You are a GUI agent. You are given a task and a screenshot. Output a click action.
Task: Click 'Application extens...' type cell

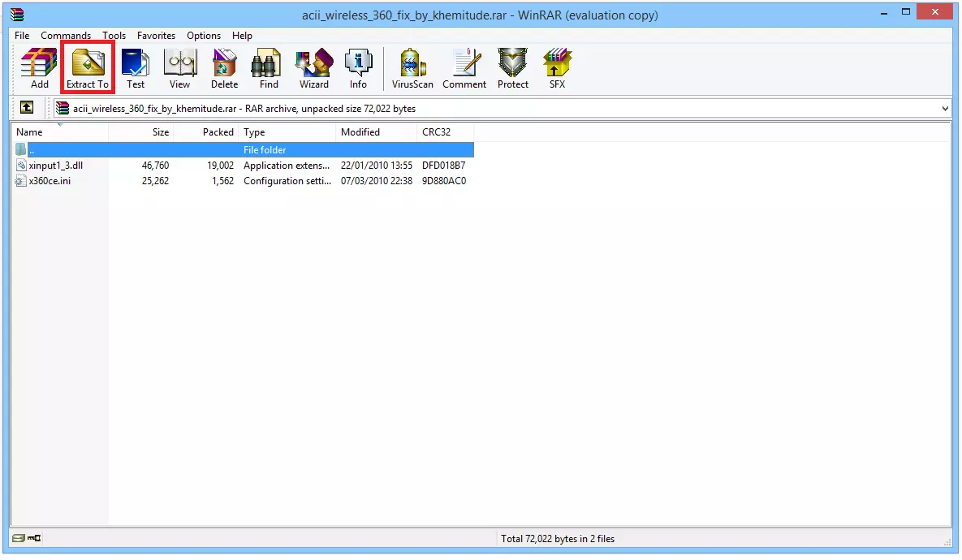287,165
